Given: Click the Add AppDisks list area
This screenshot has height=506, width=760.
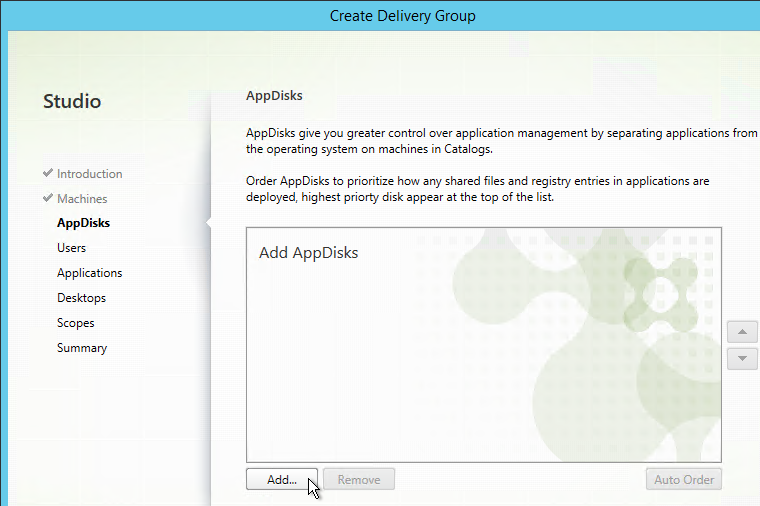Looking at the screenshot, I should (484, 345).
